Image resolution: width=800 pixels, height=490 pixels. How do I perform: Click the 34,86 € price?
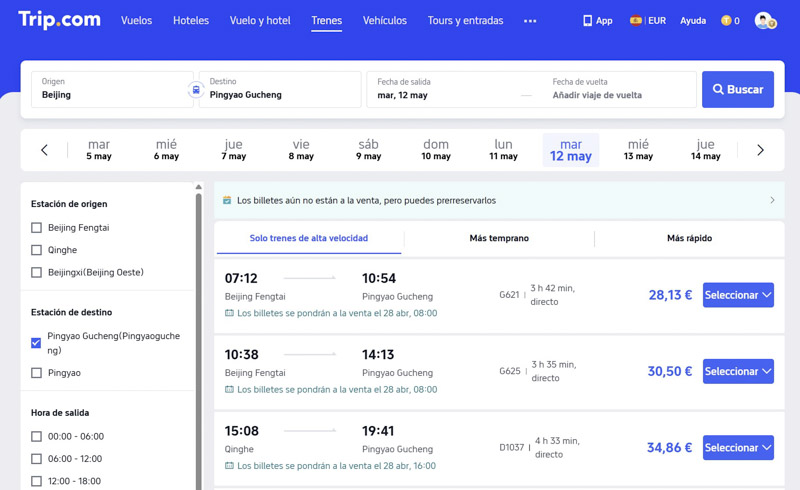[x=669, y=448]
